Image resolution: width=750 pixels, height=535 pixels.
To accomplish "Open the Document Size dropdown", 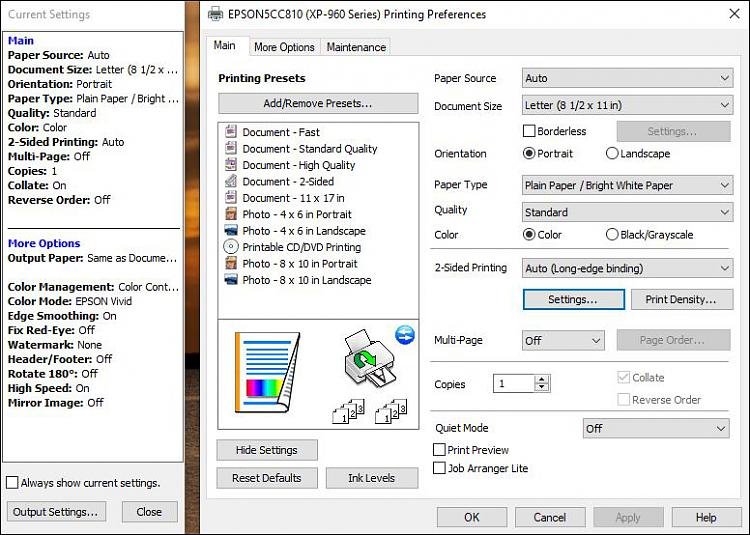I will coord(627,105).
